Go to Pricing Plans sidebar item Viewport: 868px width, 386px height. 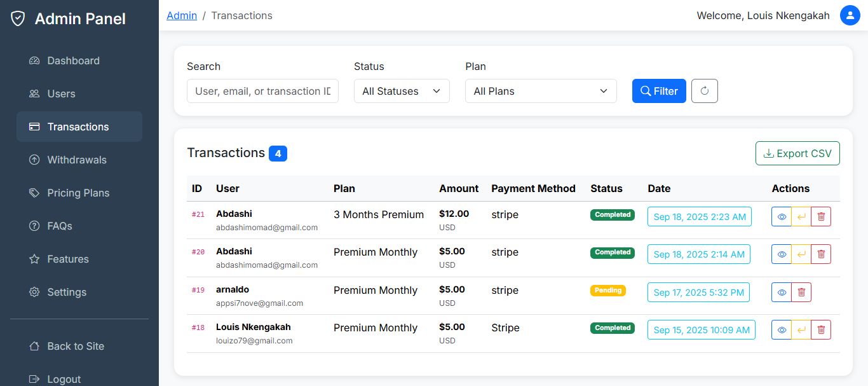coord(78,193)
